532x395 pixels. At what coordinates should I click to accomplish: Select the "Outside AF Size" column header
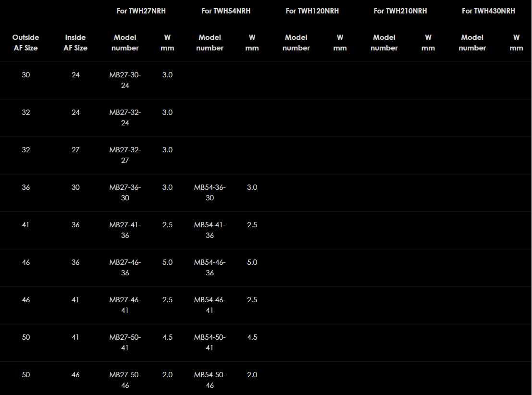tap(26, 42)
